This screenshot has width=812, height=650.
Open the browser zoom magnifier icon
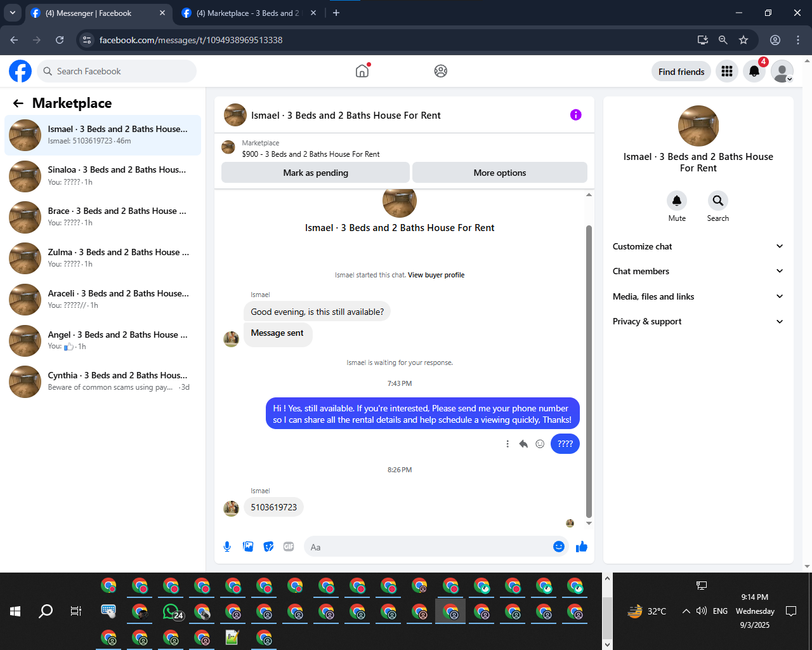point(723,40)
